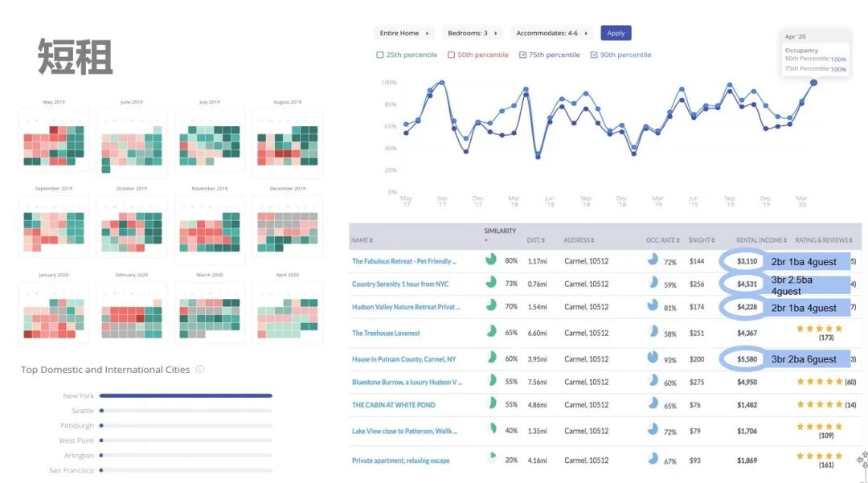Click the 59% occupancy pie icon

[653, 282]
